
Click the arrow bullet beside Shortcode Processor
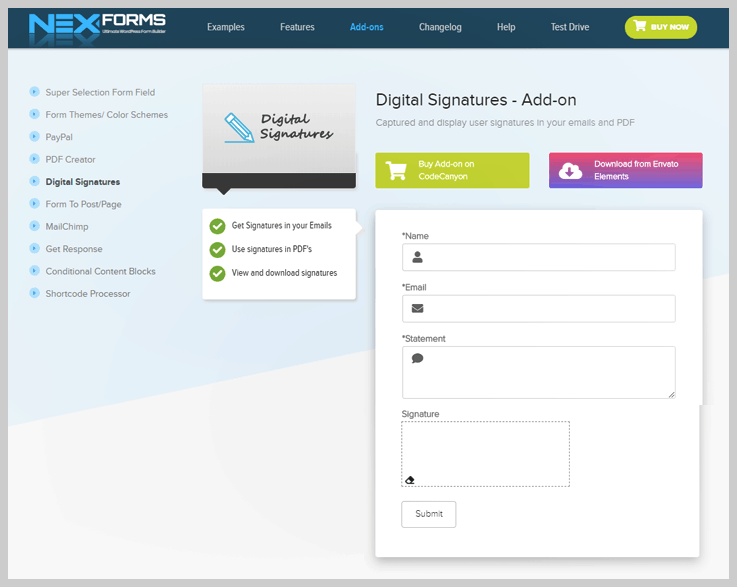34,293
